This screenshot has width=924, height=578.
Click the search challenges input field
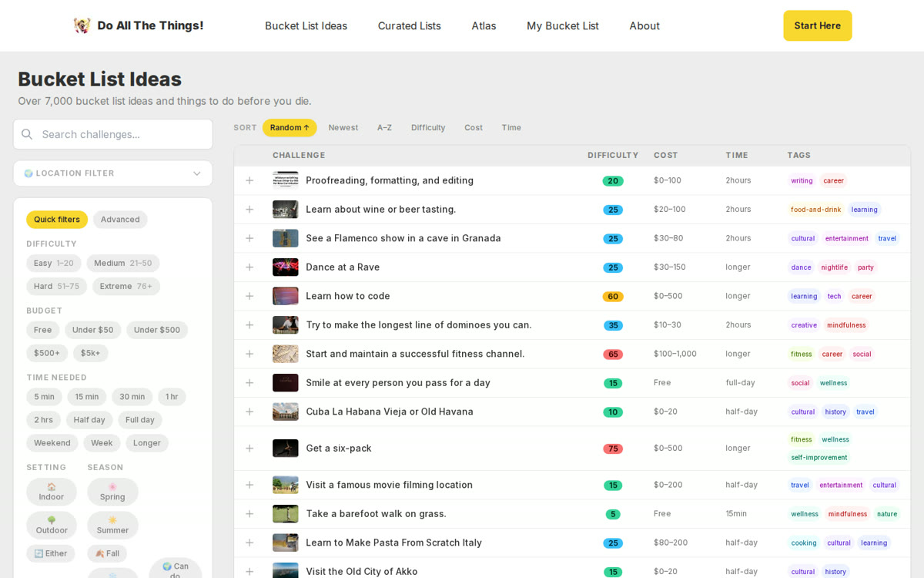(113, 134)
